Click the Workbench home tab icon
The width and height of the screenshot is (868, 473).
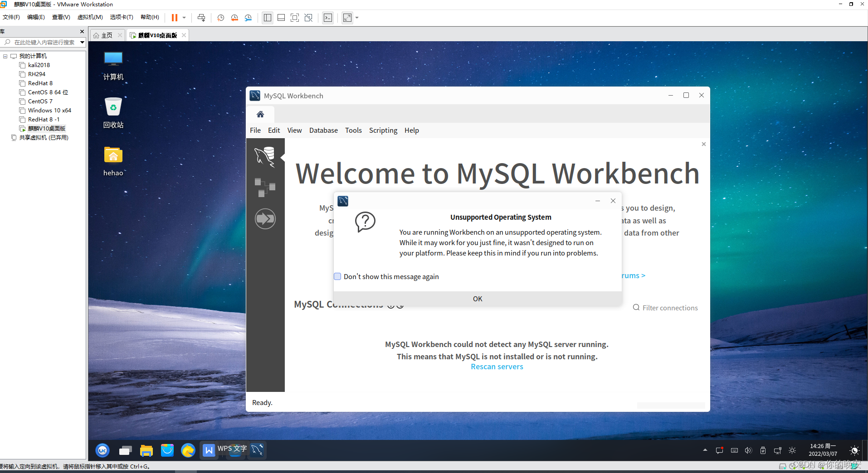(x=260, y=114)
